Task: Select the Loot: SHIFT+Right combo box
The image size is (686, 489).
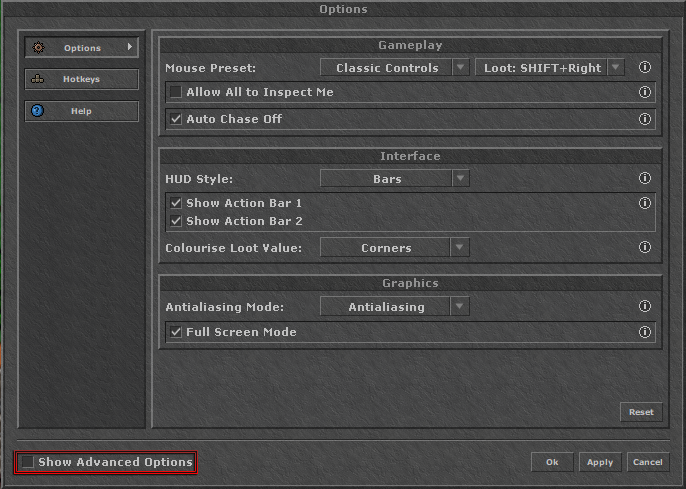Action: [x=550, y=67]
